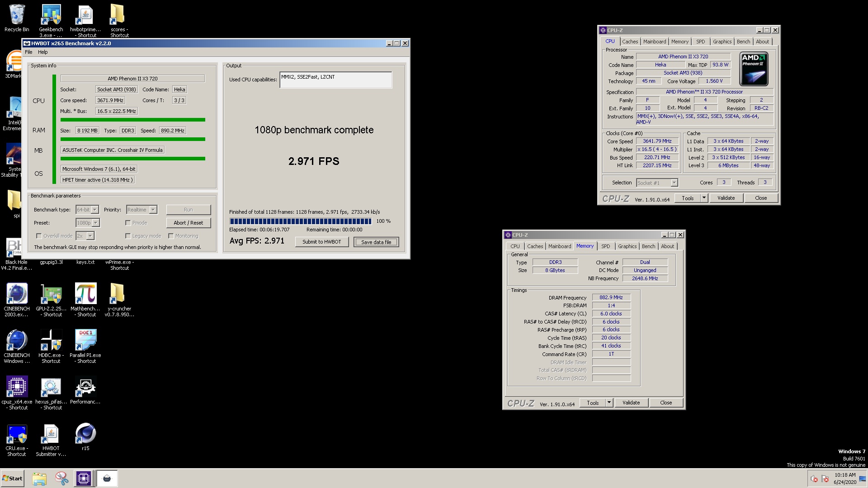Screen dimensions: 868x488
Task: Click the Run benchmark button
Action: pos(189,210)
